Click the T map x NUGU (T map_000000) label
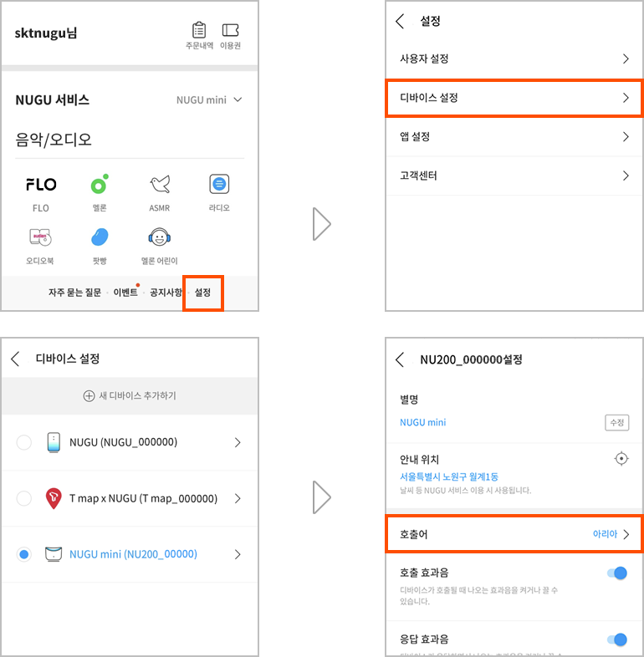Image resolution: width=644 pixels, height=657 pixels. 143,499
